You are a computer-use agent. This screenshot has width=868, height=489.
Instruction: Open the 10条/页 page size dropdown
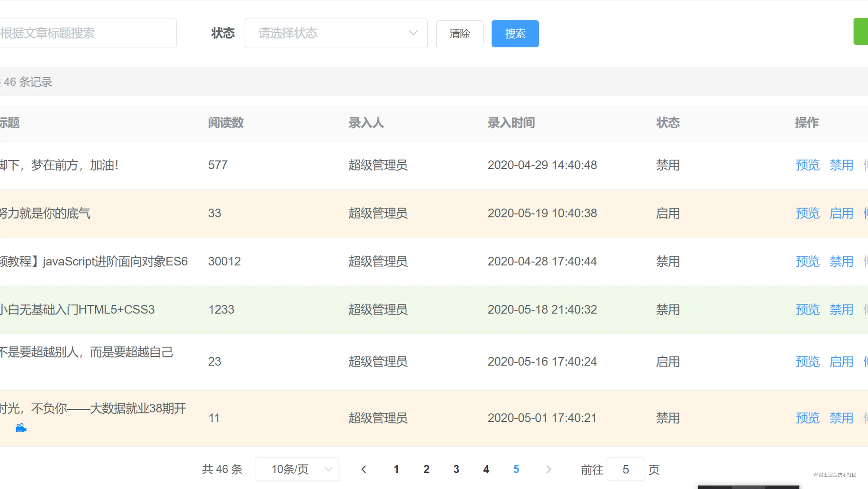pos(296,469)
